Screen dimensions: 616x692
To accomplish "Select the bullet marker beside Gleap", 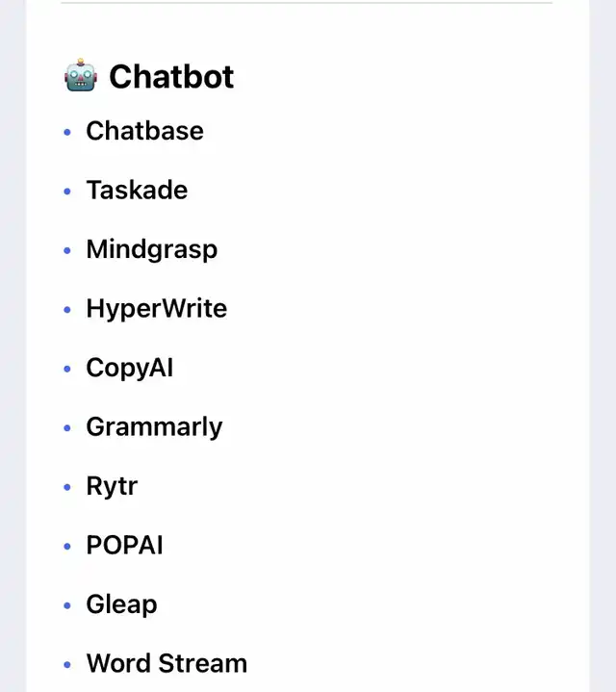I will click(67, 605).
